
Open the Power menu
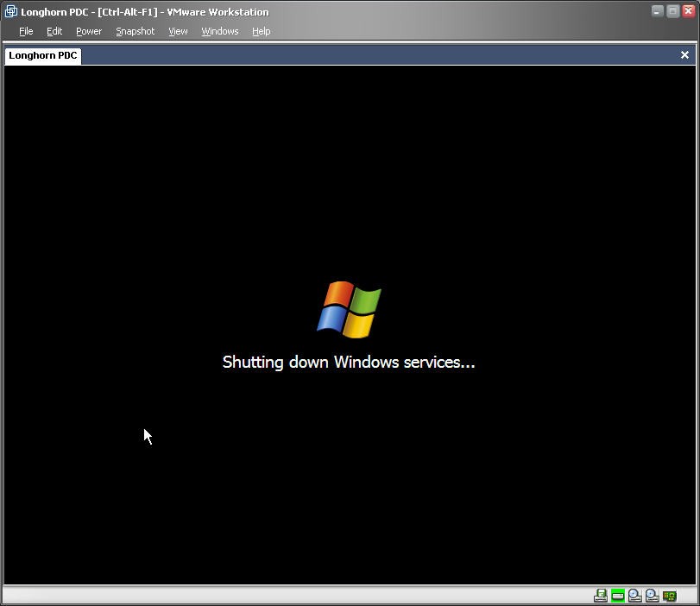(89, 31)
